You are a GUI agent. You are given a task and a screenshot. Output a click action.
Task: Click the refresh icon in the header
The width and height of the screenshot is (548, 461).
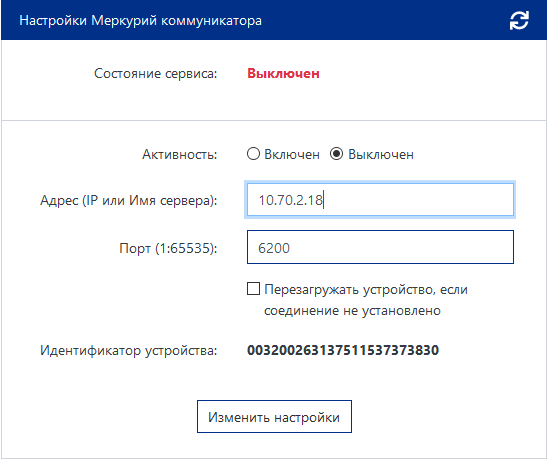tap(519, 21)
